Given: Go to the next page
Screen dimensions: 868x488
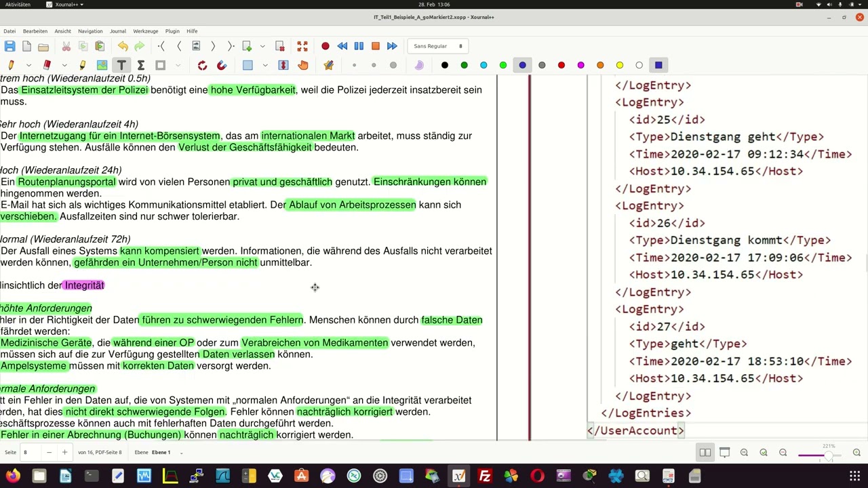Looking at the screenshot, I should pos(213,46).
